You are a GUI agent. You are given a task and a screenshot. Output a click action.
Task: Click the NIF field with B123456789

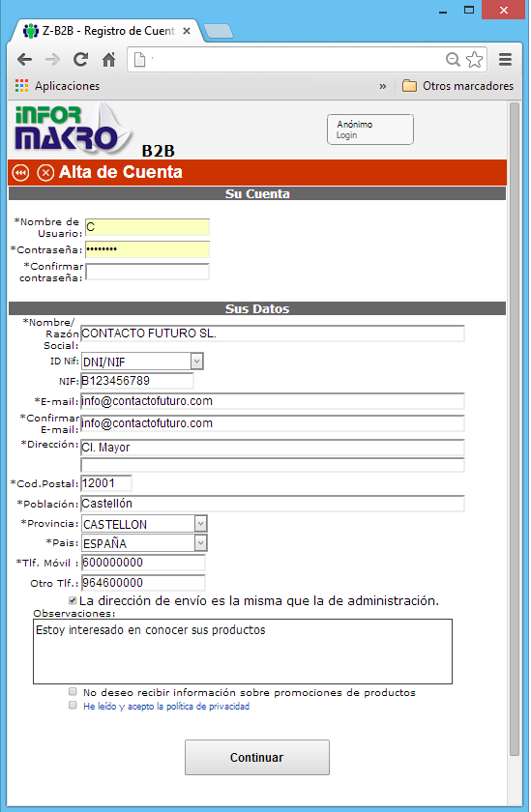(137, 381)
